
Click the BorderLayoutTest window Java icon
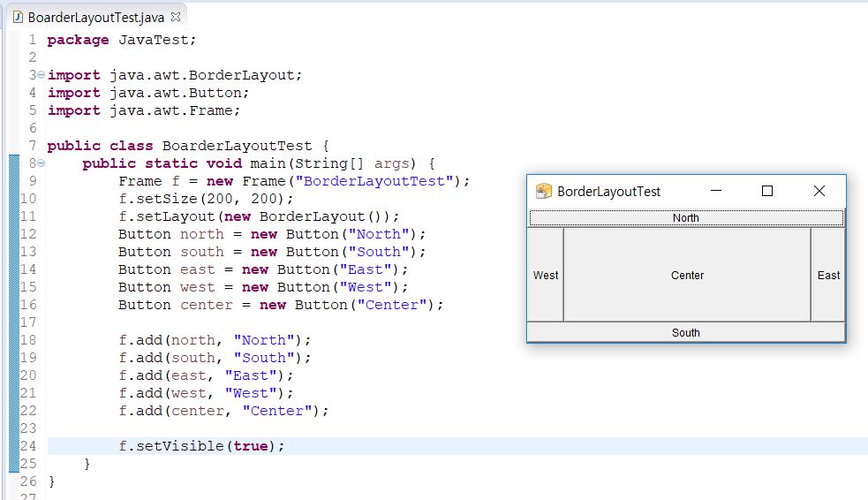click(x=544, y=191)
